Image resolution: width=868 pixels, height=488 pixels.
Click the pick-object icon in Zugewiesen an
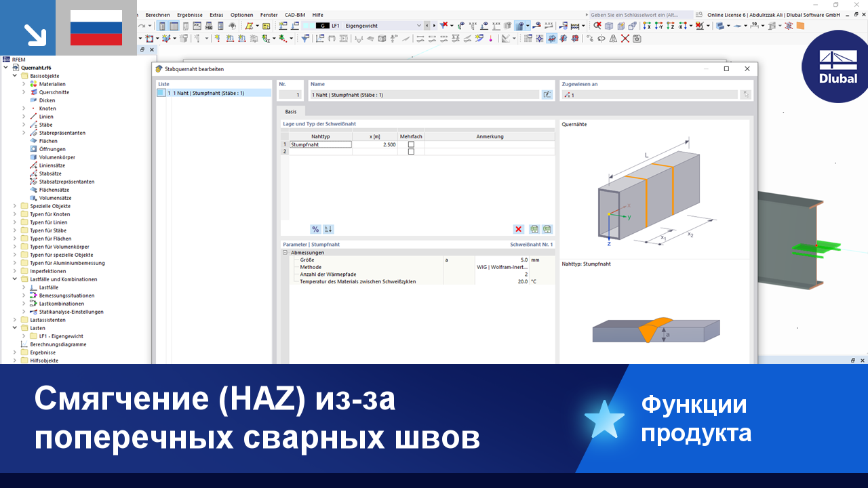point(745,95)
